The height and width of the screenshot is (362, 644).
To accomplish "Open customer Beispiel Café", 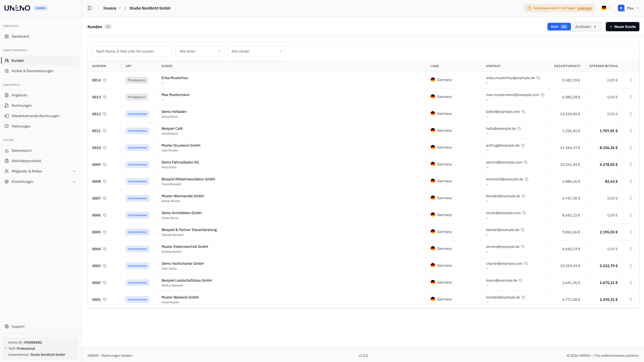I will point(172,129).
